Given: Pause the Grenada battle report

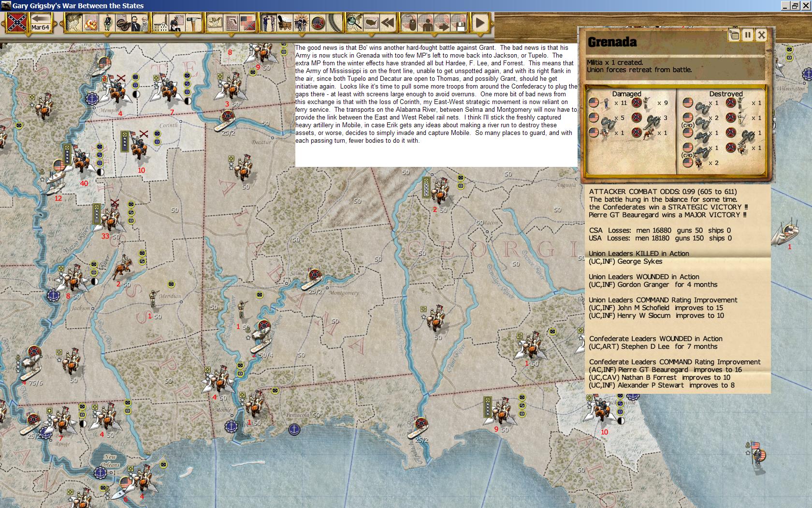Looking at the screenshot, I should (748, 35).
